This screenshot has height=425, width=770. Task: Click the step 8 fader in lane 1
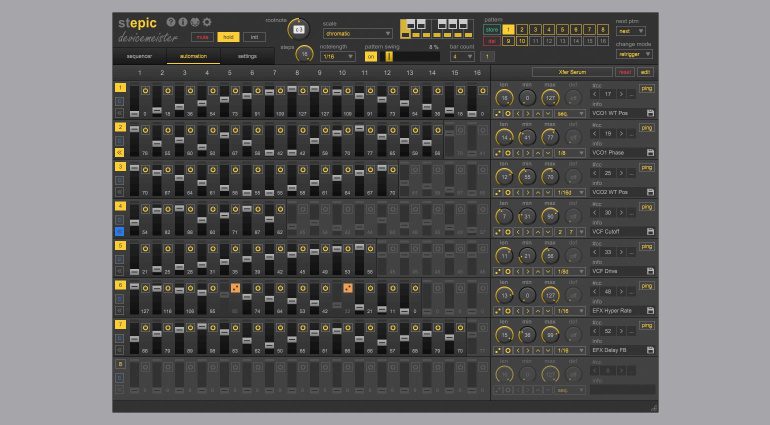(x=292, y=101)
